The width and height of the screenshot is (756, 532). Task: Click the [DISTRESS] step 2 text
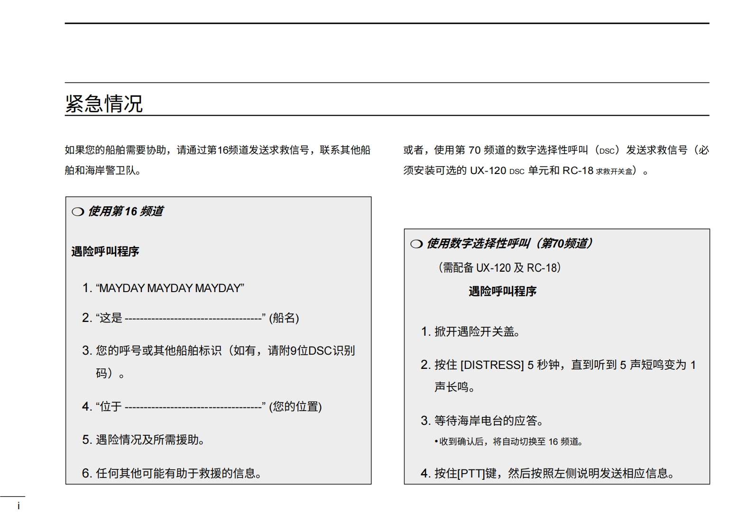click(x=564, y=365)
